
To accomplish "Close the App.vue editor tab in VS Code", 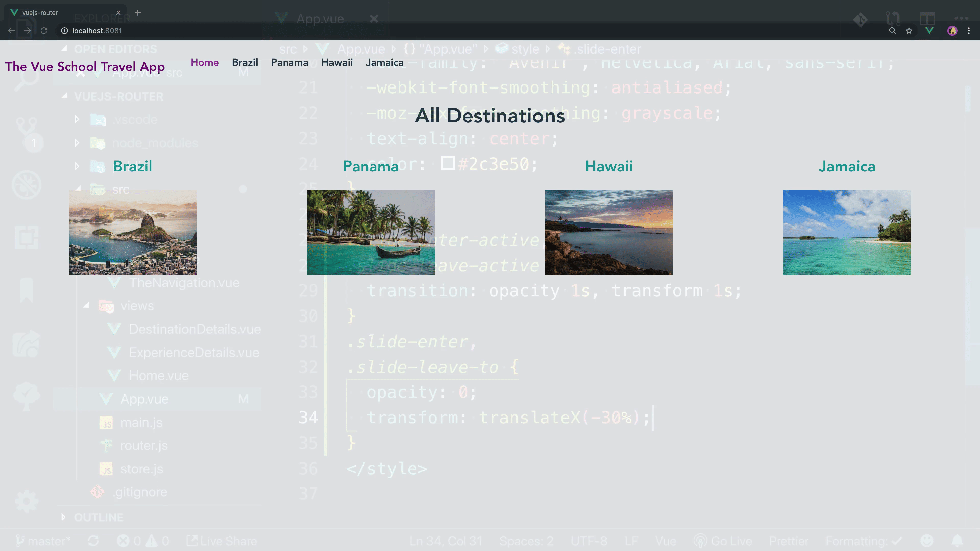I will pos(374,19).
